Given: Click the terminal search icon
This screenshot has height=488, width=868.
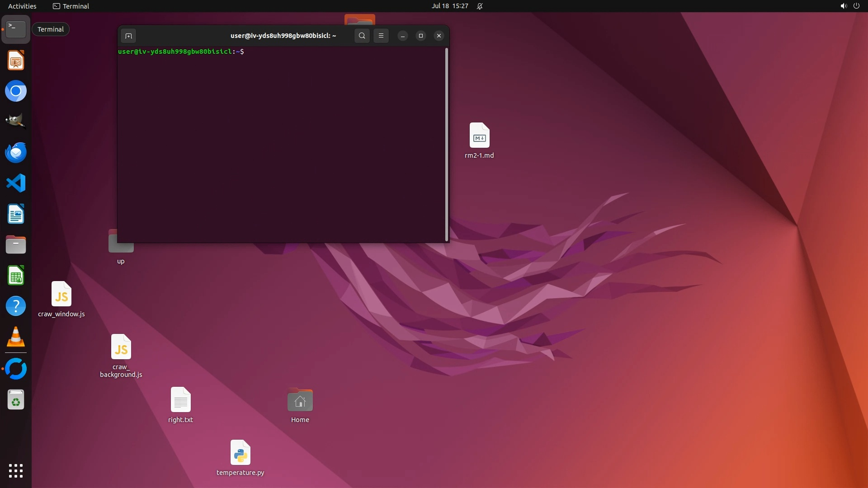Looking at the screenshot, I should pyautogui.click(x=362, y=36).
